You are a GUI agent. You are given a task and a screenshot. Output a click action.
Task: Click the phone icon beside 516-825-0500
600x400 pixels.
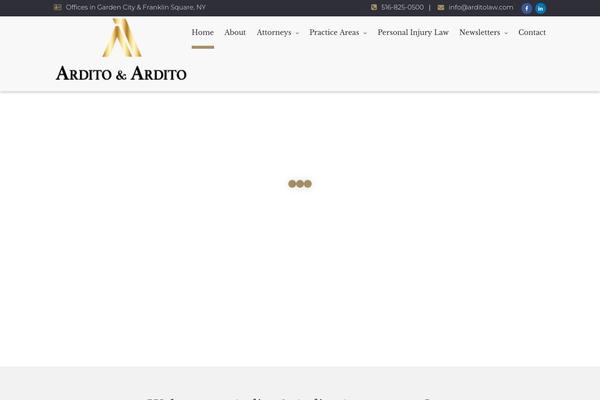tap(374, 7)
